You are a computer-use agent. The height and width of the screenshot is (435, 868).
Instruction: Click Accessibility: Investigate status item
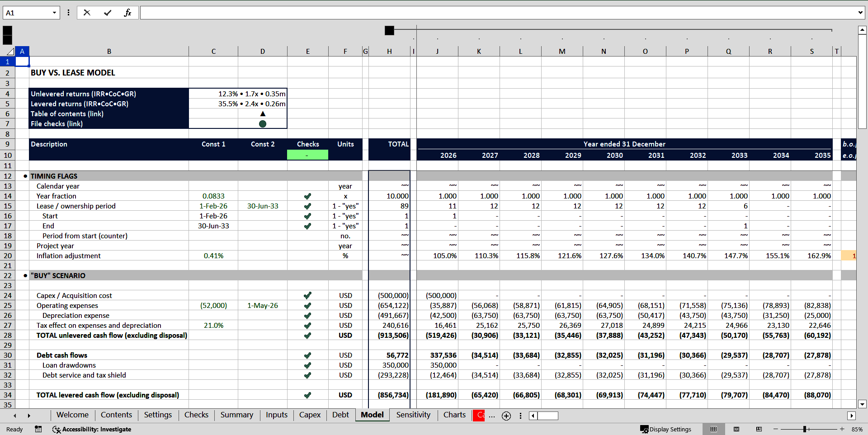pyautogui.click(x=92, y=429)
